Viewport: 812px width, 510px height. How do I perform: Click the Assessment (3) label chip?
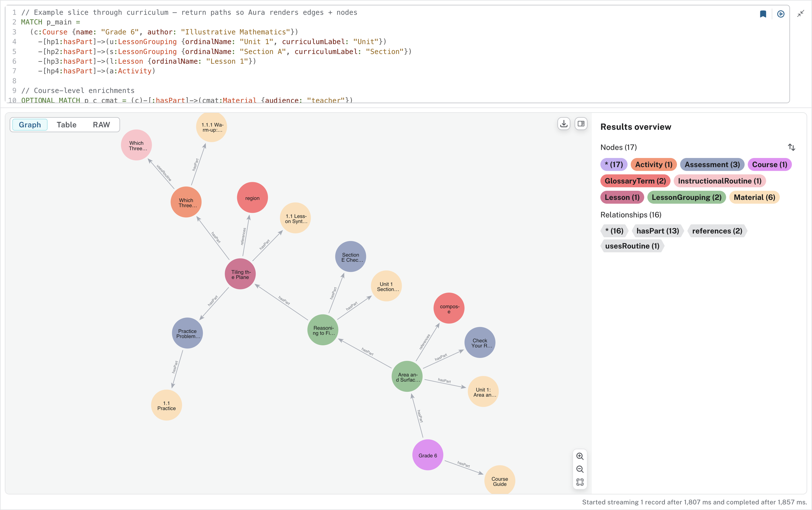[712, 164]
